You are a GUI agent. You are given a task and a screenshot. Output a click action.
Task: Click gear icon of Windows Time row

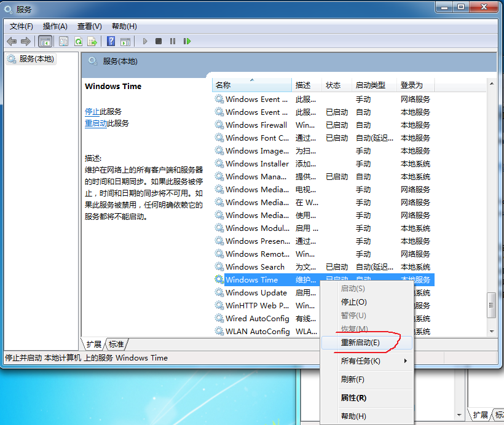(x=219, y=279)
